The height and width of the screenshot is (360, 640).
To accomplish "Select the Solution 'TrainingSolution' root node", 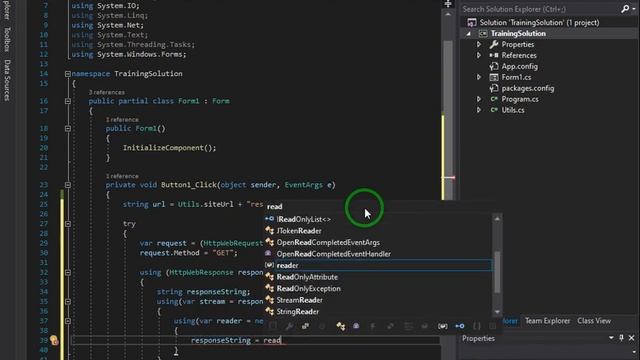I will coord(539,22).
